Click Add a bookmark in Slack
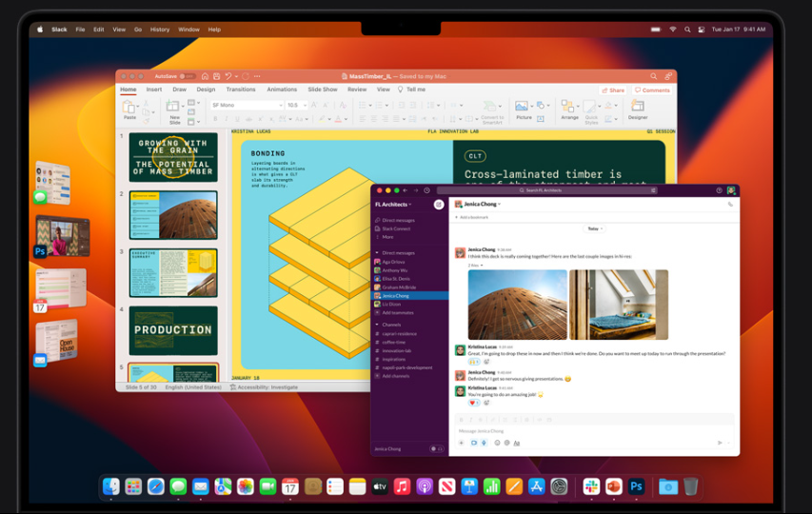The height and width of the screenshot is (514, 812). click(x=472, y=217)
